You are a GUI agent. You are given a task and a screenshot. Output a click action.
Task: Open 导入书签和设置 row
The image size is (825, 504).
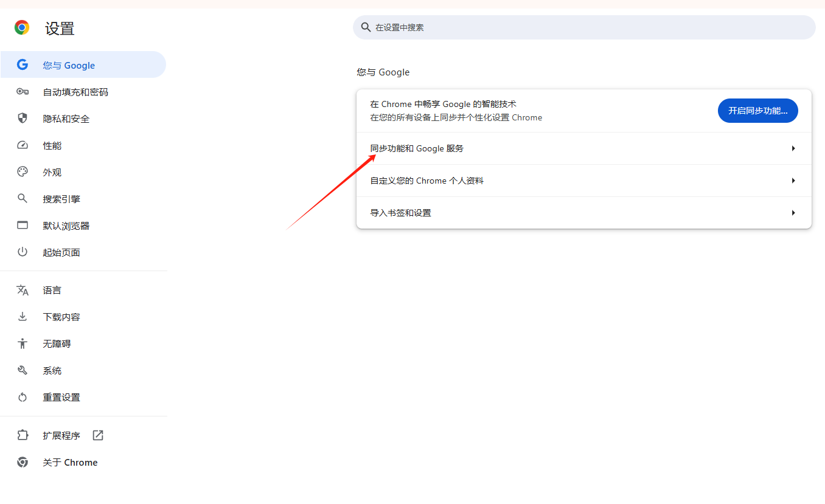(584, 213)
